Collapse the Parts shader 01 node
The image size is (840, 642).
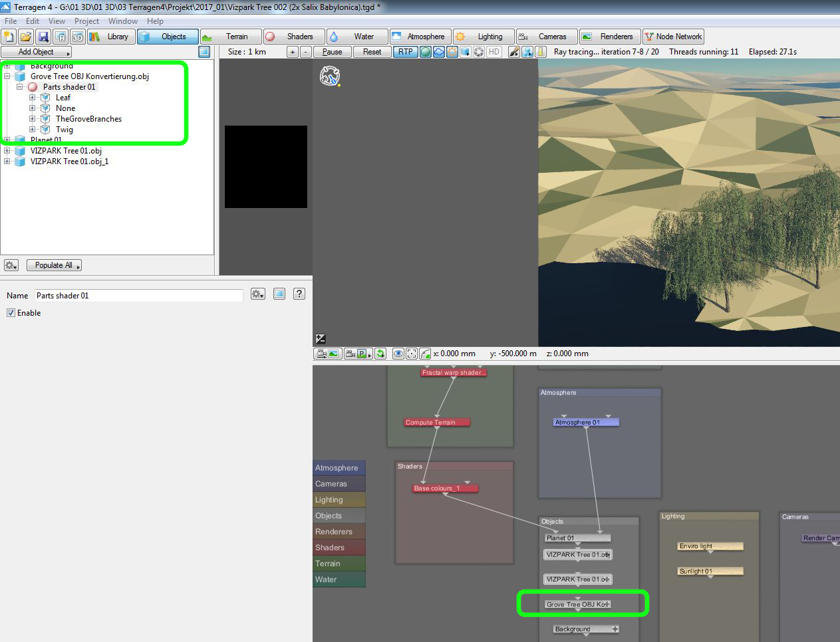(x=20, y=87)
